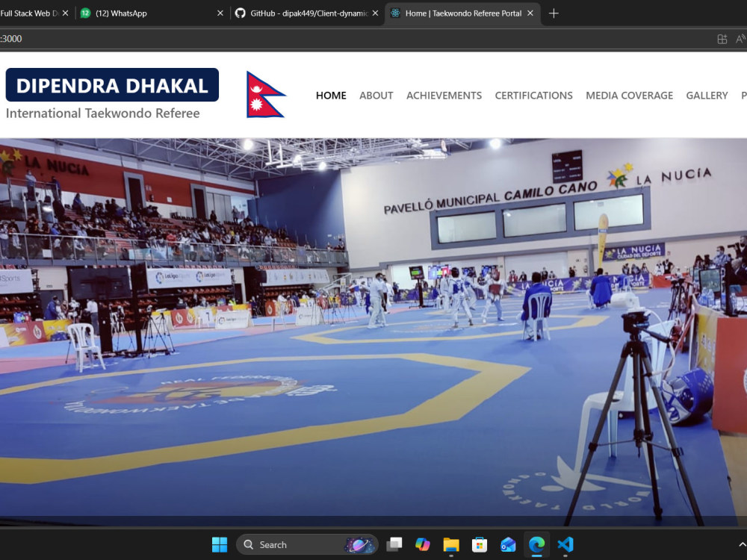This screenshot has height=560, width=747.
Task: Click the Microsoft Edge taskbar icon
Action: 537,544
